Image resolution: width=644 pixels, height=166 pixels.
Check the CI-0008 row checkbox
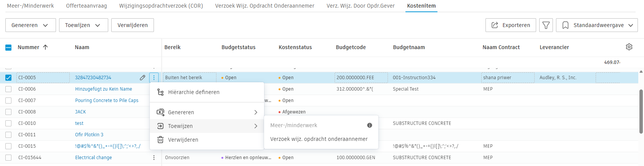[8, 112]
